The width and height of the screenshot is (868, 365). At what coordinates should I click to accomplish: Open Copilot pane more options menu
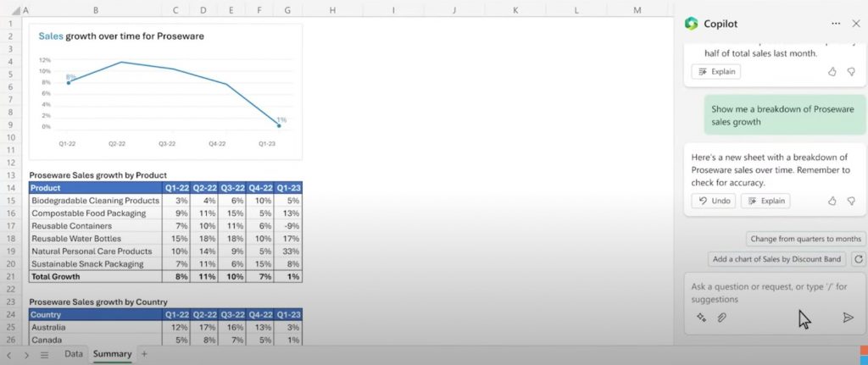(836, 23)
